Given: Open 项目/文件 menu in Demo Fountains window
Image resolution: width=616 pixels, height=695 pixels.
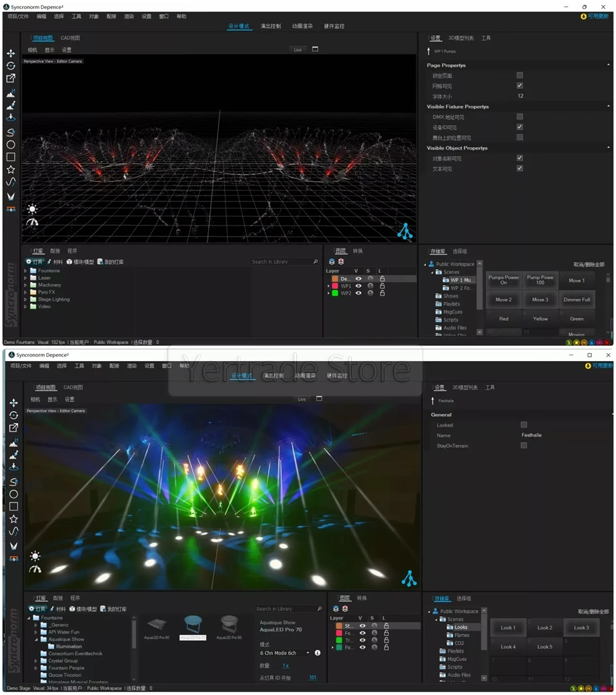Looking at the screenshot, I should pyautogui.click(x=18, y=17).
